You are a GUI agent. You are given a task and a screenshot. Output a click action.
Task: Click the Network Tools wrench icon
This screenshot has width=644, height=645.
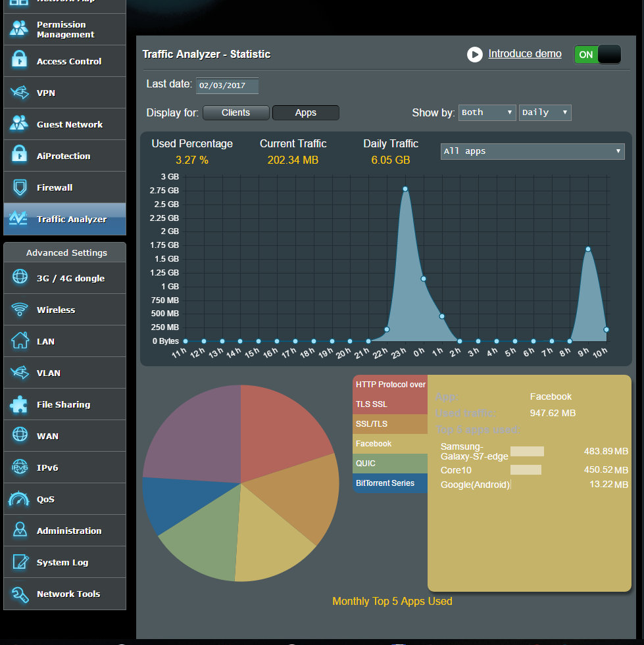(x=20, y=594)
